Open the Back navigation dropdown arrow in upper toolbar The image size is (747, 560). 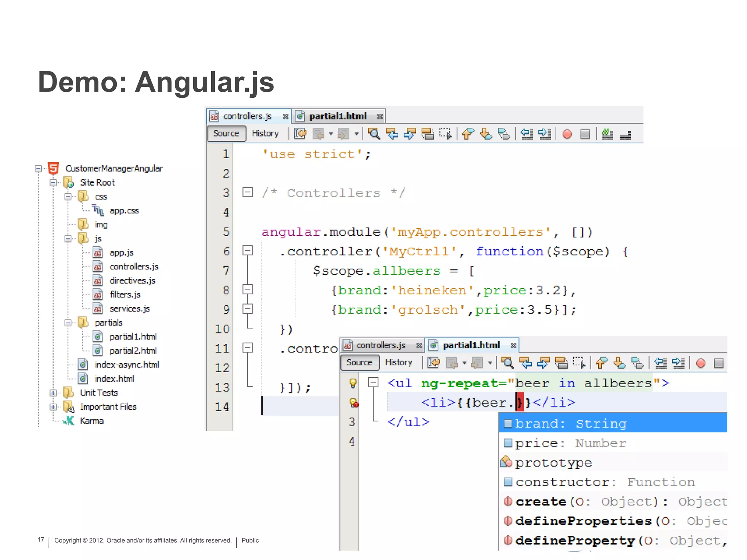point(330,134)
